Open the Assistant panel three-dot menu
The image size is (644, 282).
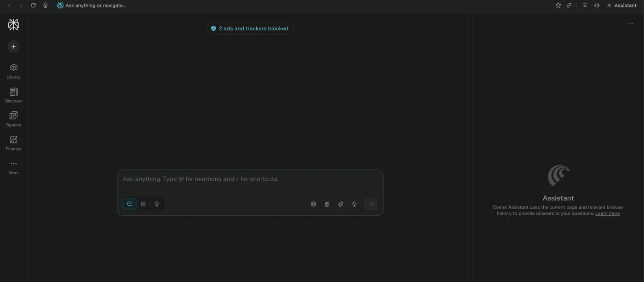(x=631, y=24)
